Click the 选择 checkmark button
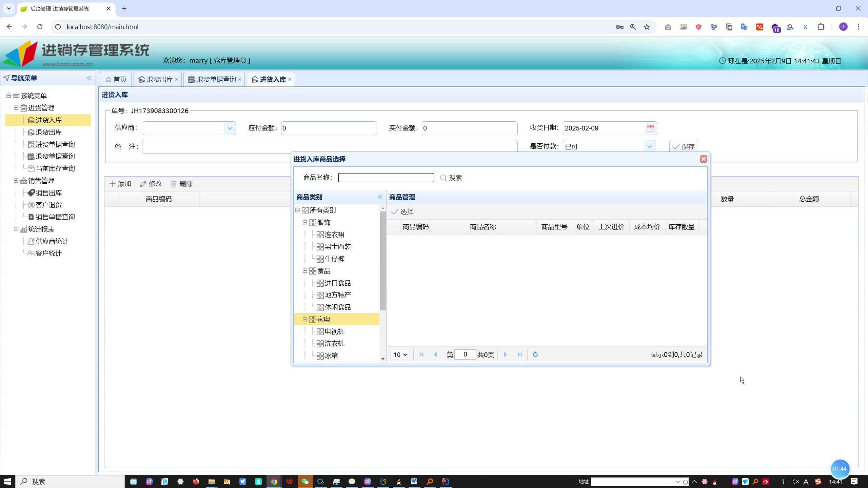The width and height of the screenshot is (868, 488). click(402, 212)
